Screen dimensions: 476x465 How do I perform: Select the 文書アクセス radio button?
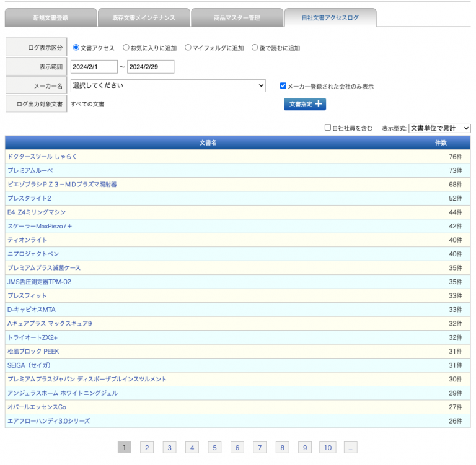tap(76, 48)
